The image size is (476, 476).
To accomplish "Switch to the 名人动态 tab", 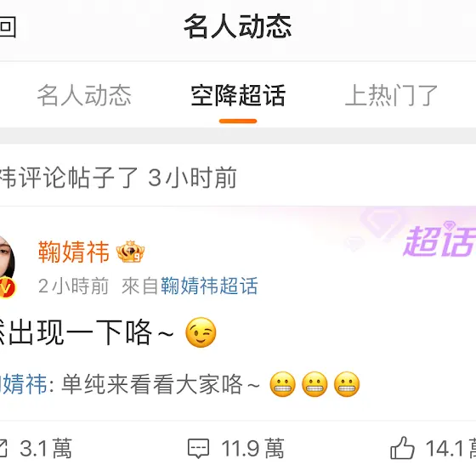I will tap(84, 95).
